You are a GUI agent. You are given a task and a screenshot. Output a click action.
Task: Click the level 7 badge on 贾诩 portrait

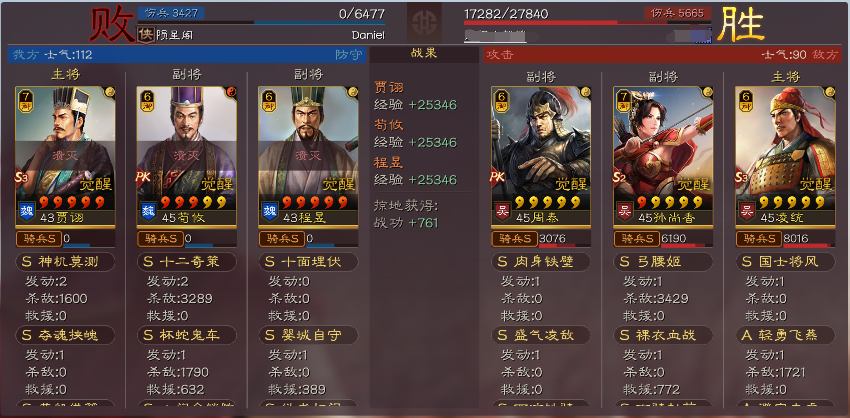pos(25,98)
